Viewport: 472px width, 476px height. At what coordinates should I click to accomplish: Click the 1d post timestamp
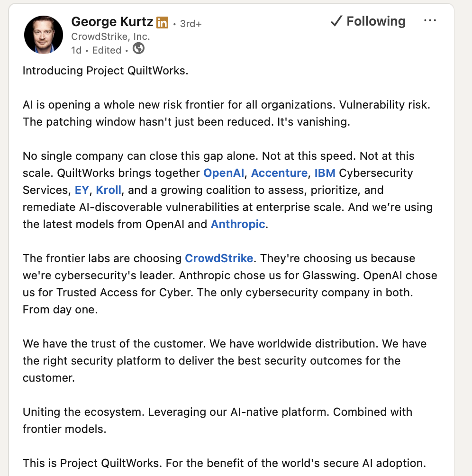tap(76, 50)
